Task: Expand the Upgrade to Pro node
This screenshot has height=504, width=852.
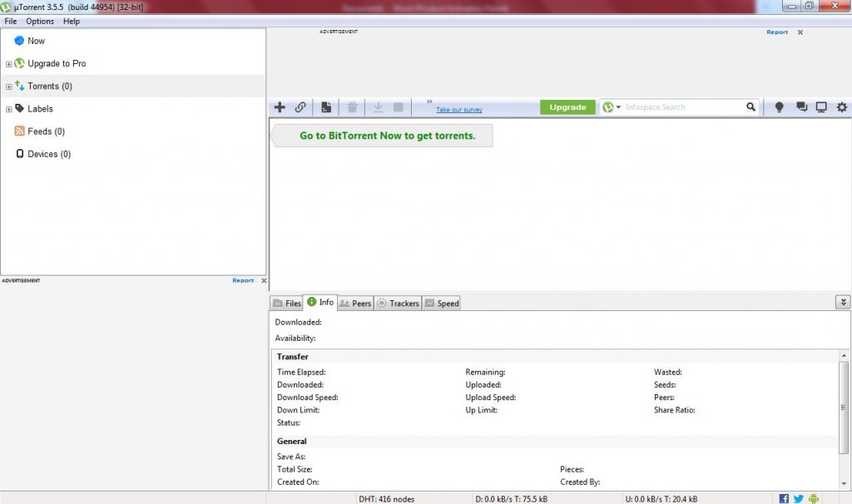Action: pos(9,64)
